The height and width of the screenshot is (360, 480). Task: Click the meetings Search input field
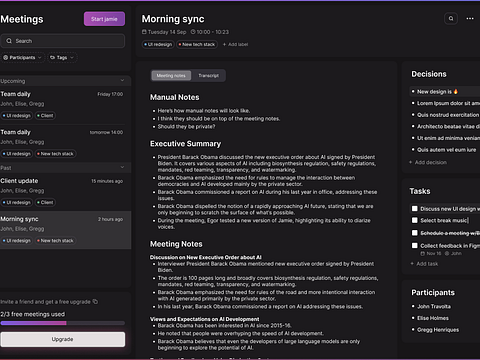click(x=63, y=41)
